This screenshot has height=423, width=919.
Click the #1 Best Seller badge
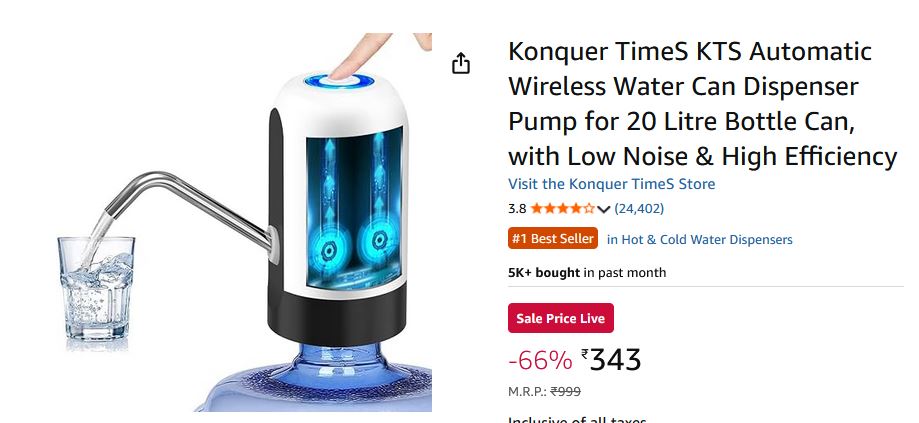click(x=553, y=238)
